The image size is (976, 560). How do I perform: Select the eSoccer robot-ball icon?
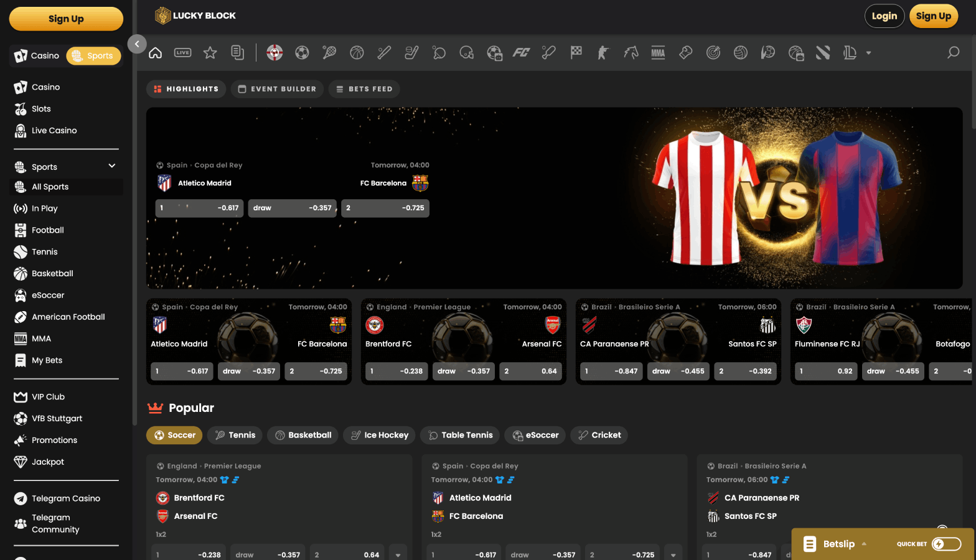(x=494, y=53)
